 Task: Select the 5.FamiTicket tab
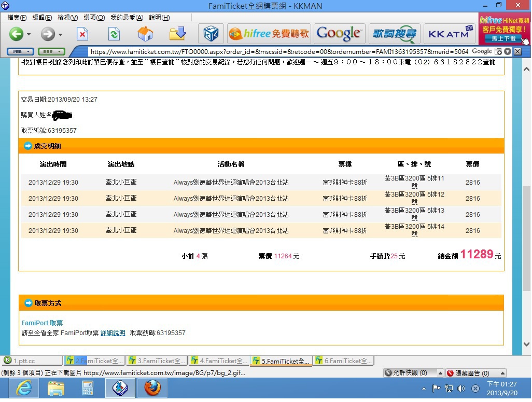click(281, 361)
